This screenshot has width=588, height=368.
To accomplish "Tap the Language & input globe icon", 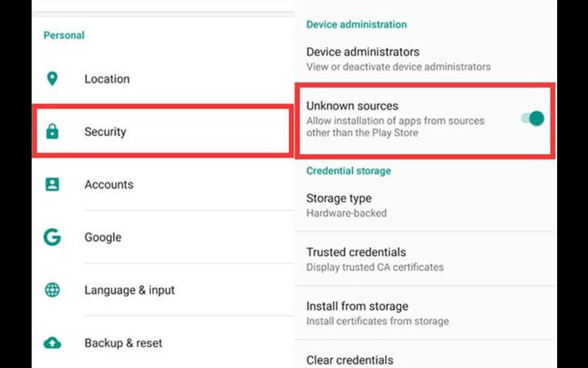I will click(52, 290).
